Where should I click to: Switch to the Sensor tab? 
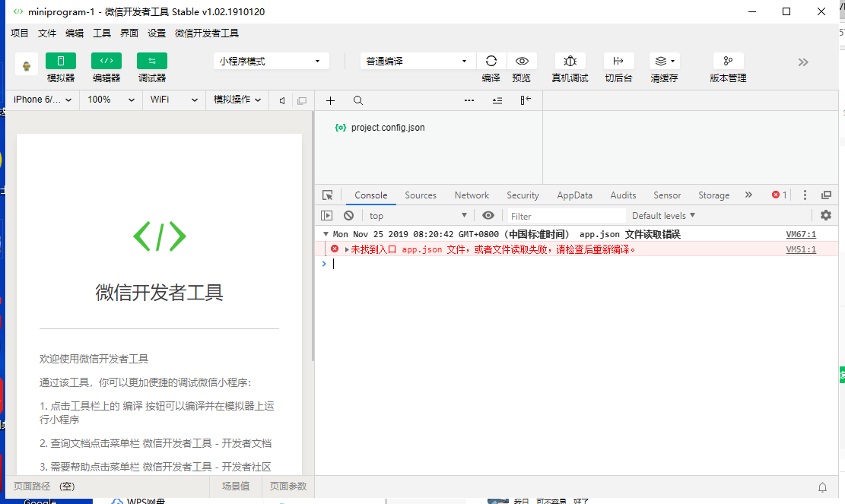pyautogui.click(x=667, y=195)
